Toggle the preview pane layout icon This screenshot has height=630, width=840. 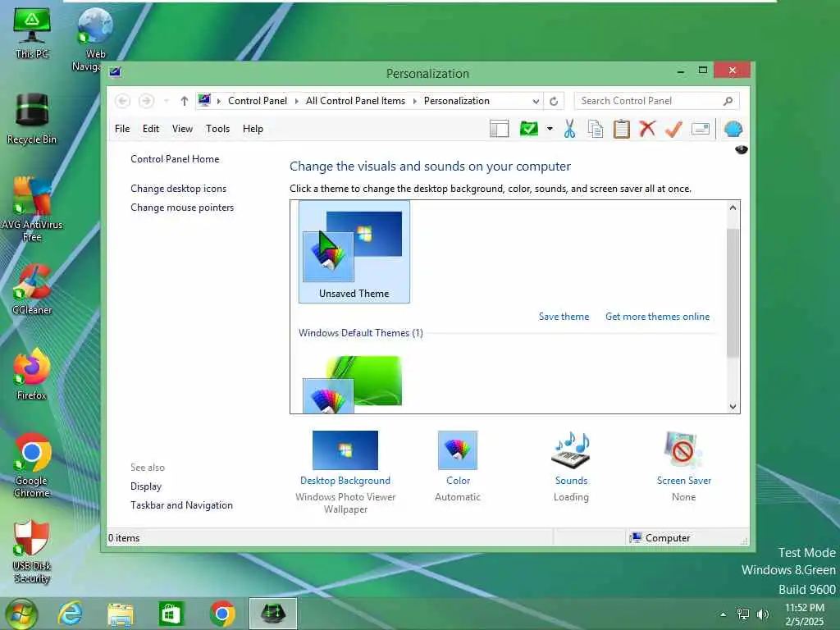tap(500, 129)
